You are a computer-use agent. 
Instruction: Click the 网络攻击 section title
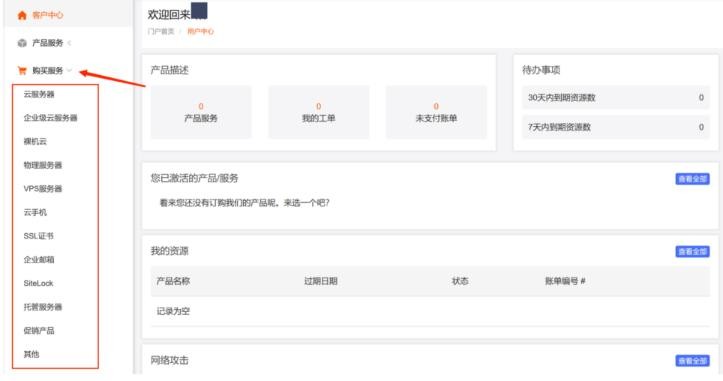pos(170,360)
